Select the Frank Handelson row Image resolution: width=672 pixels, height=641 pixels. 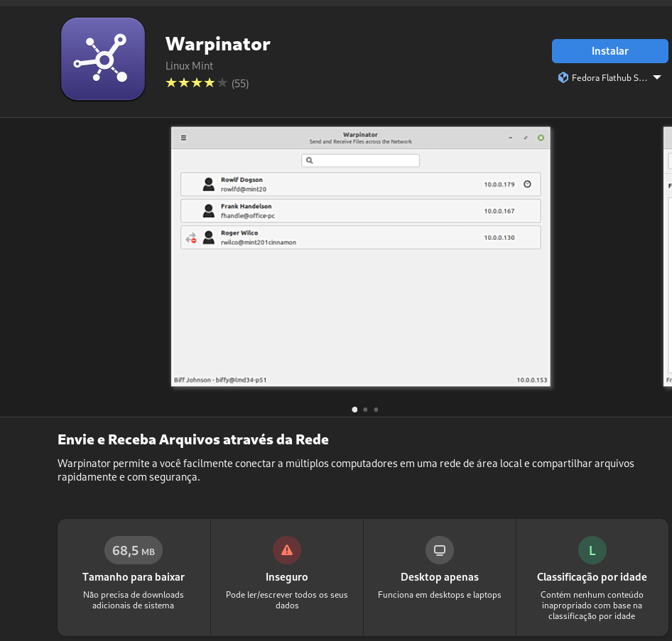[x=360, y=211]
